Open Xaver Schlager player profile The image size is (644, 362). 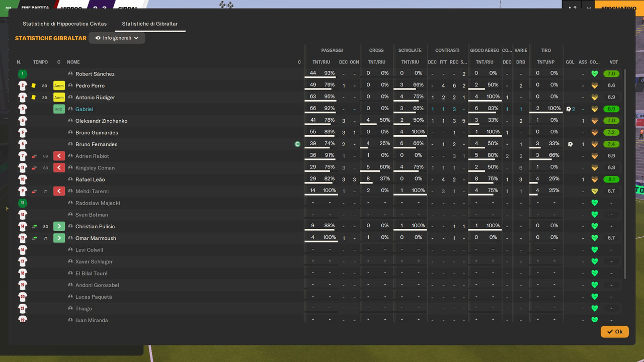click(x=94, y=261)
